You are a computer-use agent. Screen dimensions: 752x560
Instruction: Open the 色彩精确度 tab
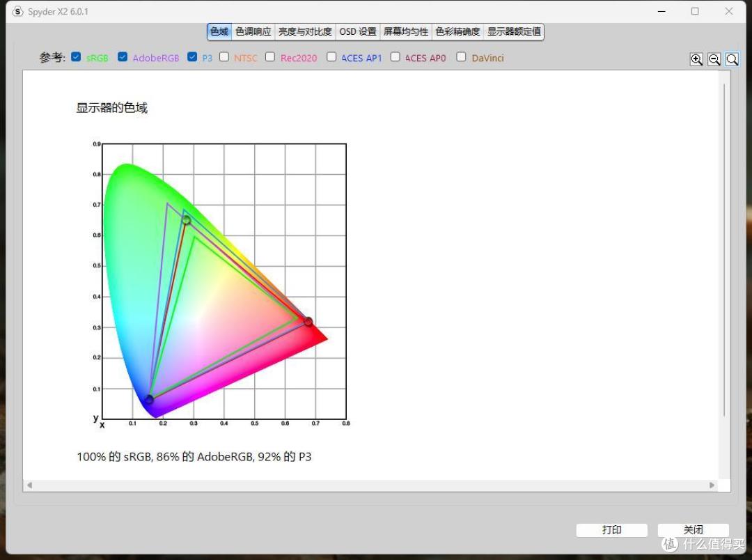[457, 31]
